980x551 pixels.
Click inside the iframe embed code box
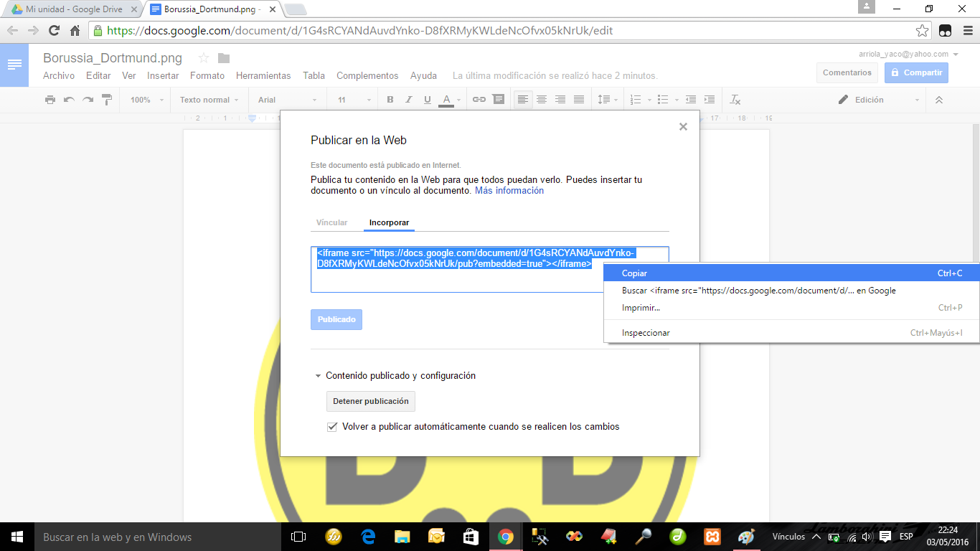[490, 270]
